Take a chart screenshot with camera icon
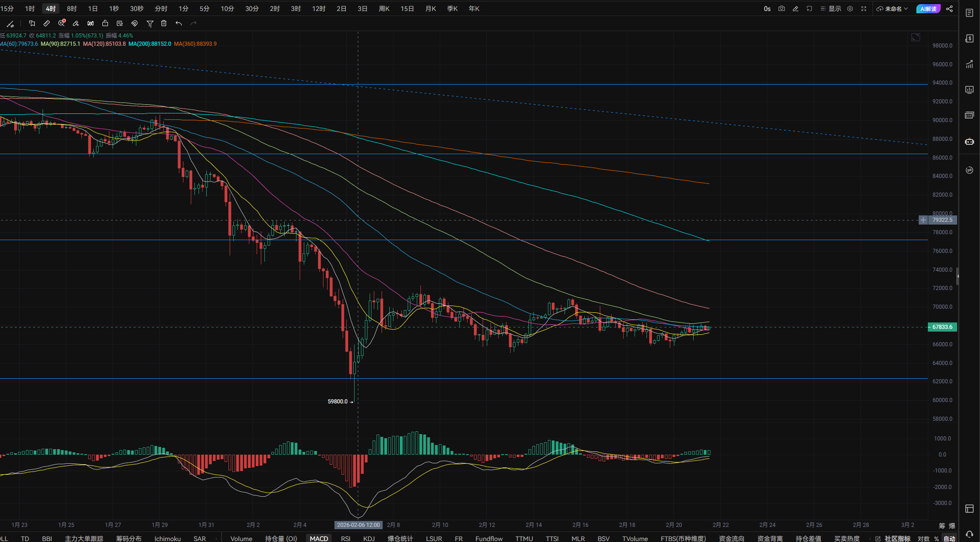This screenshot has height=542, width=980. point(781,9)
